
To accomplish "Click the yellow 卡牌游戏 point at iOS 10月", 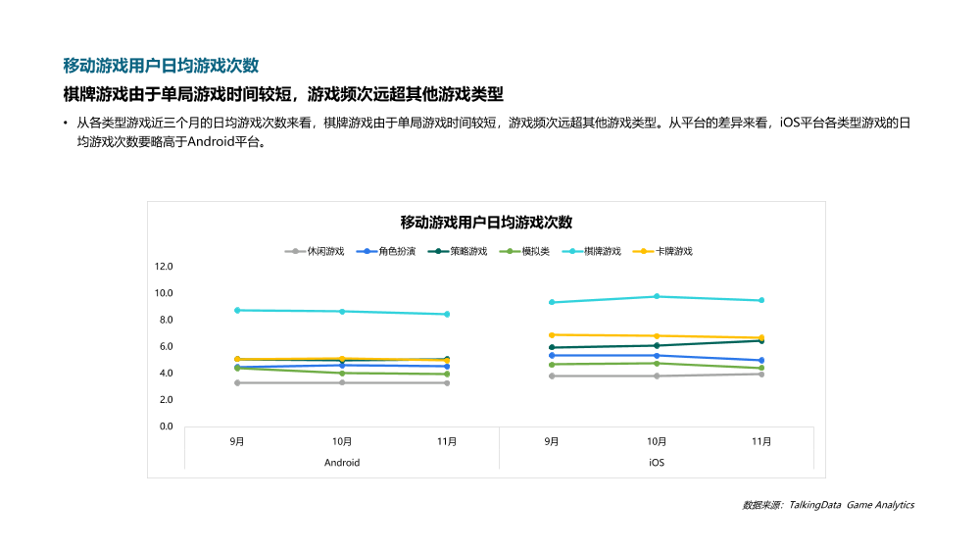I will pos(657,336).
